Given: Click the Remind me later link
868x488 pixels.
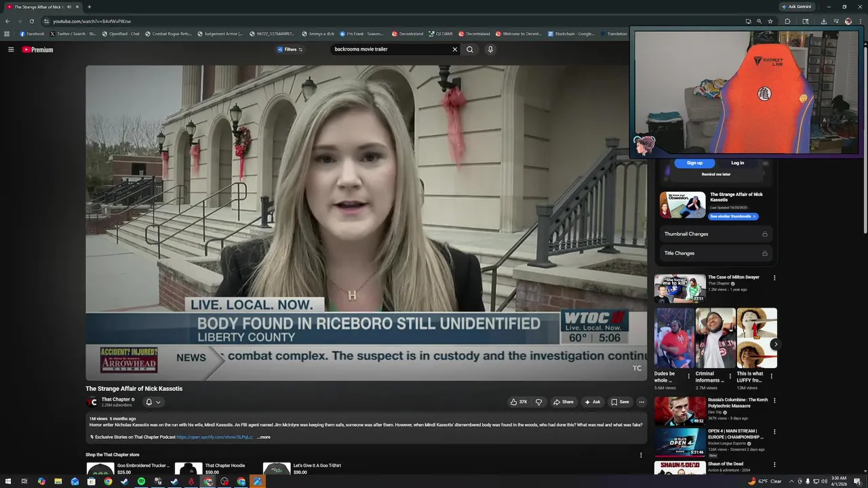Looking at the screenshot, I should pos(716,174).
